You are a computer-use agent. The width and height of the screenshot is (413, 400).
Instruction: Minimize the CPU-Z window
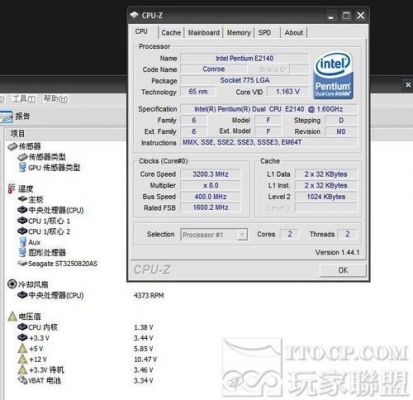pyautogui.click(x=330, y=16)
